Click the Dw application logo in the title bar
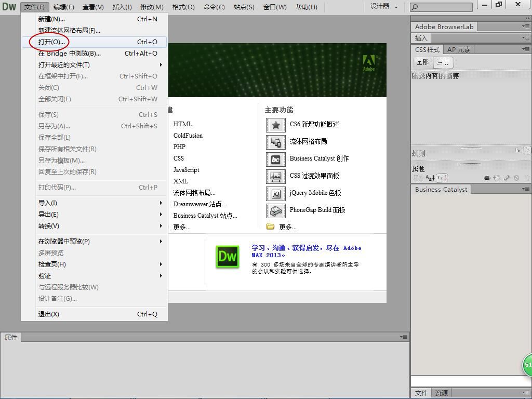Image resolution: width=532 pixels, height=399 pixels. (x=9, y=6)
